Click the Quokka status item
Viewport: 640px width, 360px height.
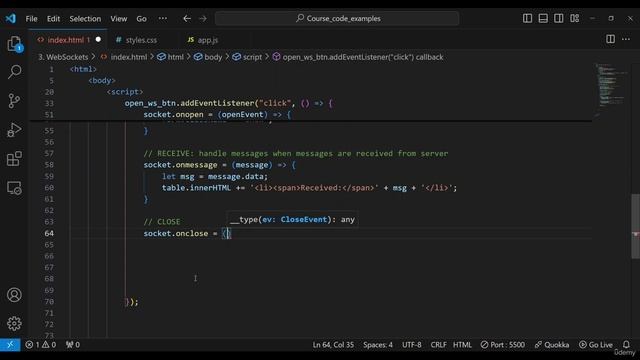click(x=551, y=345)
